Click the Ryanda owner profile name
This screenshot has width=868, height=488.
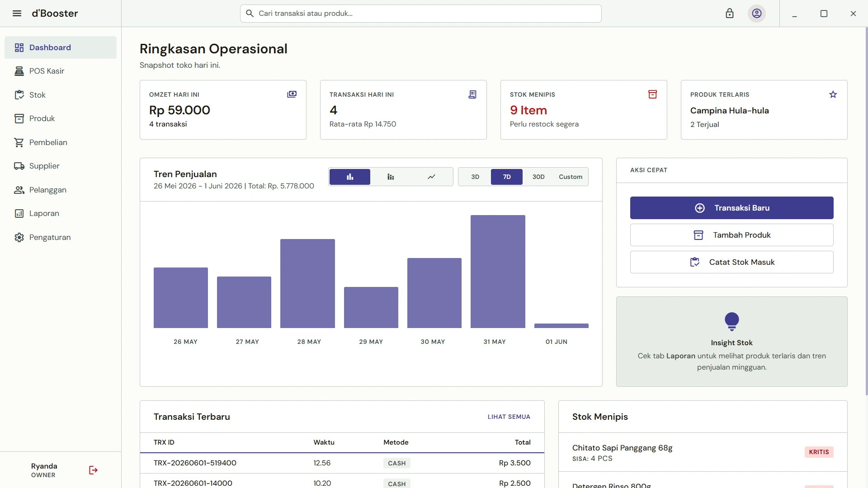pos(44,466)
